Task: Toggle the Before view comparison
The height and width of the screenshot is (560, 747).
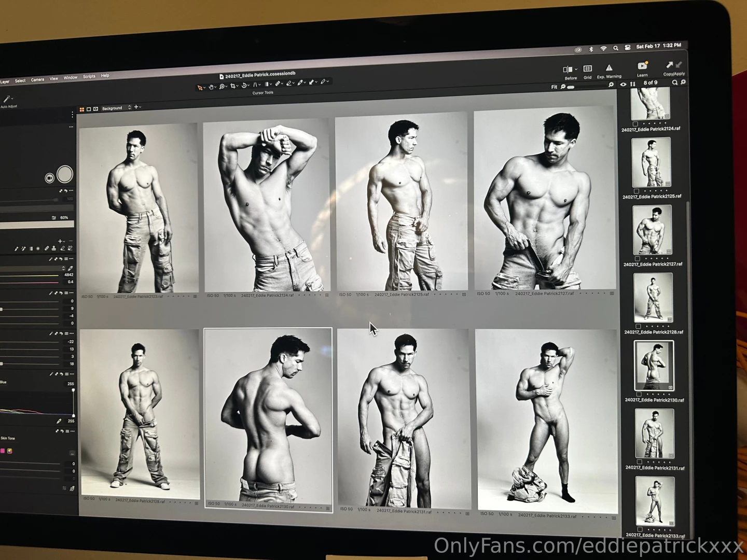Action: 568,69
